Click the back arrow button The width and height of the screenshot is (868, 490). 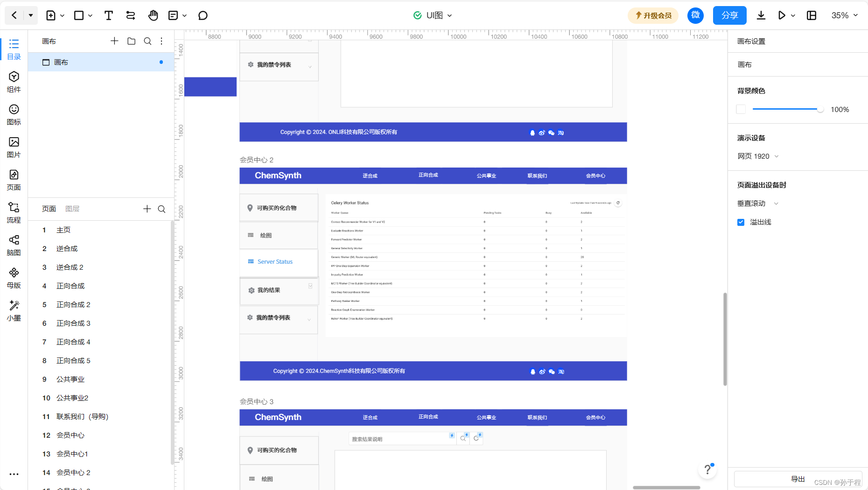tap(14, 15)
